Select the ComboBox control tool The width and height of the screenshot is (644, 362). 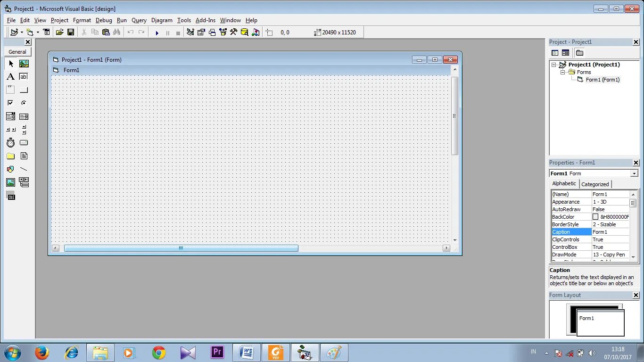11,116
